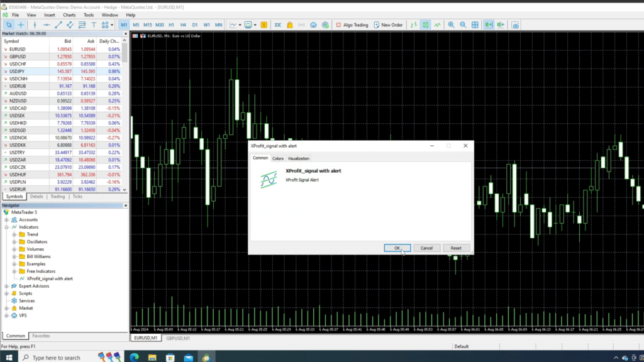The height and width of the screenshot is (362, 644).
Task: Switch to the GBPUSD,M1 chart tab
Action: 177,338
